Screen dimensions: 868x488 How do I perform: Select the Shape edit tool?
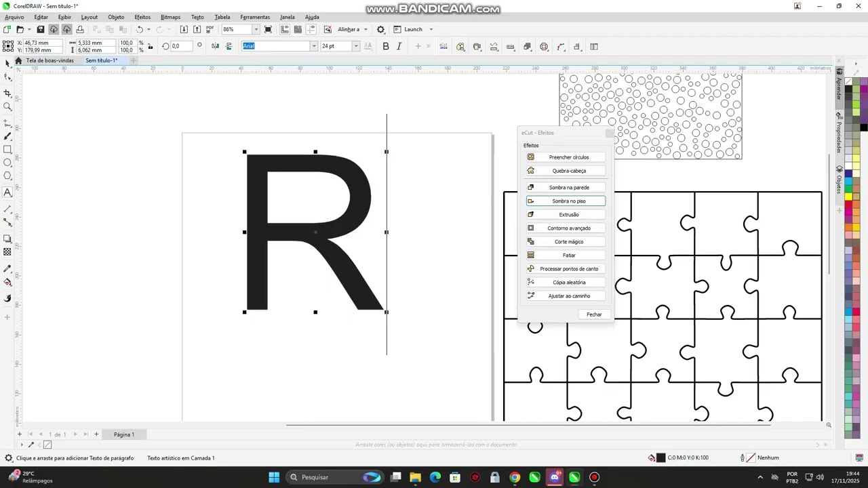pos(7,77)
